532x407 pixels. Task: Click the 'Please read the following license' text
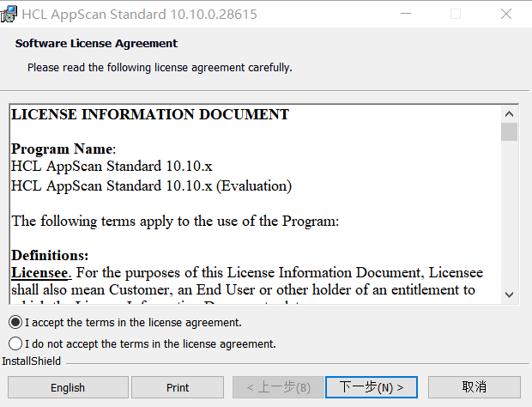(160, 68)
